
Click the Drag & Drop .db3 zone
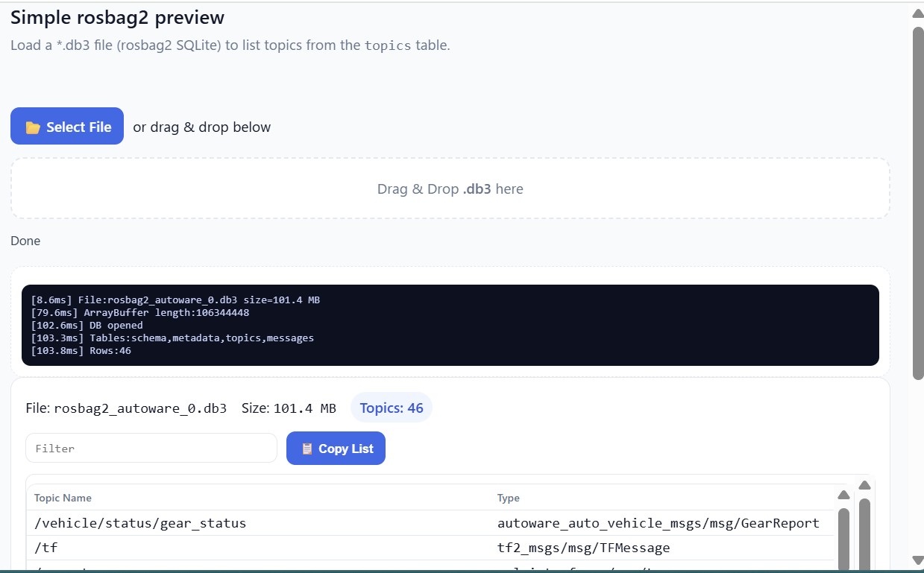click(450, 189)
